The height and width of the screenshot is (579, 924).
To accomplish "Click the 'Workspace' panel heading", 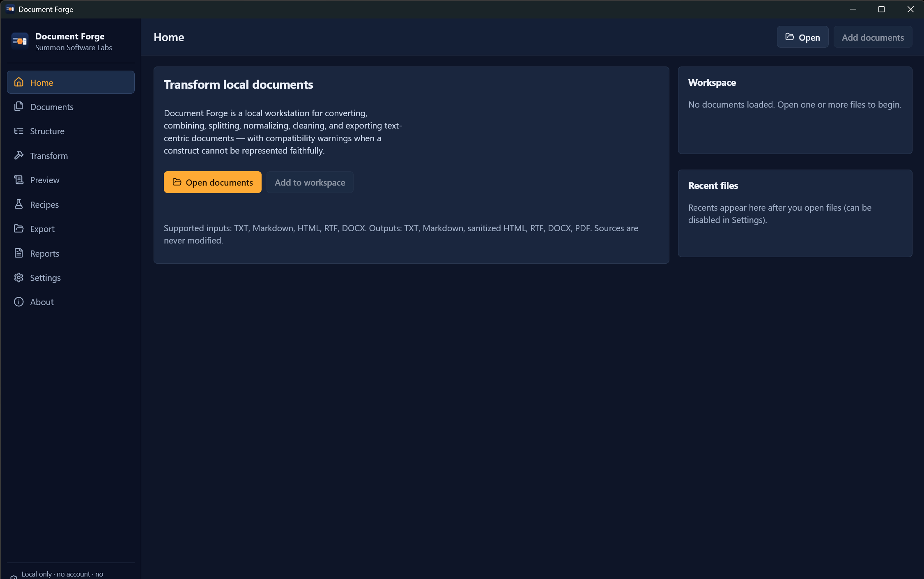I will [712, 83].
